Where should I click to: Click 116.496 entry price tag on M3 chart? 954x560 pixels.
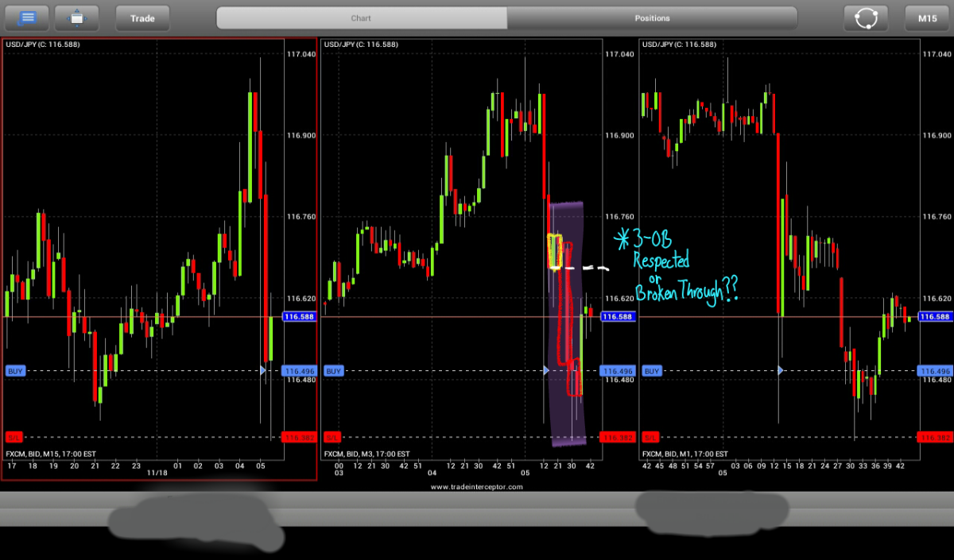point(618,371)
